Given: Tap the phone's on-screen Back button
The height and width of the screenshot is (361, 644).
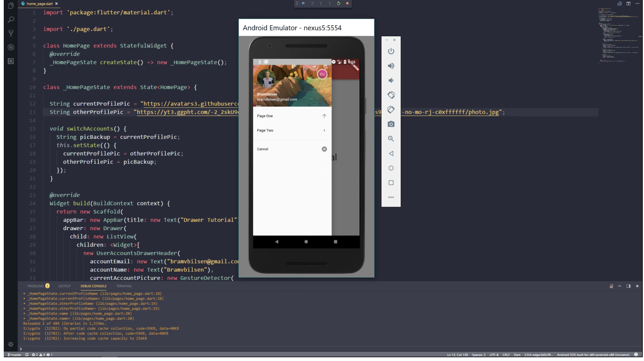Looking at the screenshot, I should (277, 241).
